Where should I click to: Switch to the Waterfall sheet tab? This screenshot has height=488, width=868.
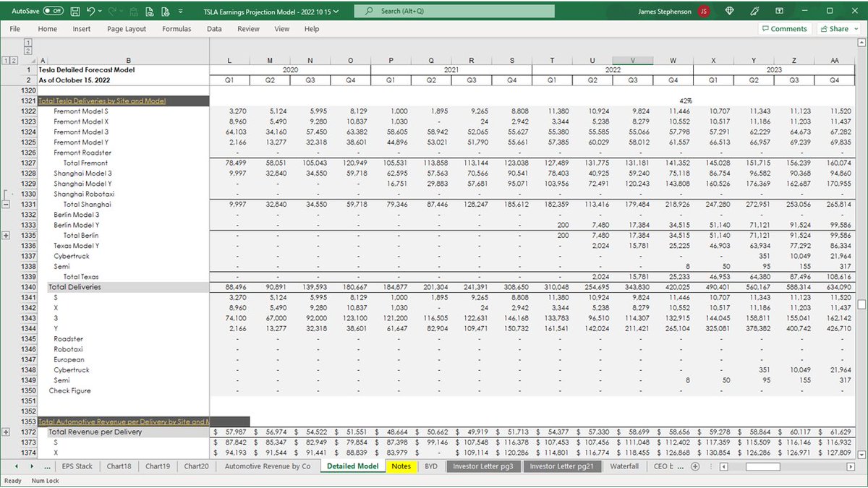(624, 466)
